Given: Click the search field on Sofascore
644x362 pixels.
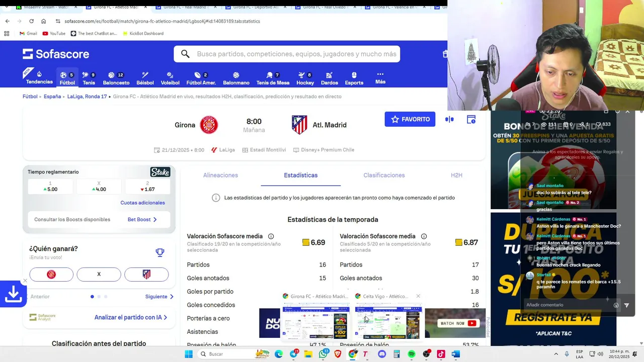Looking at the screenshot, I should coord(287,54).
